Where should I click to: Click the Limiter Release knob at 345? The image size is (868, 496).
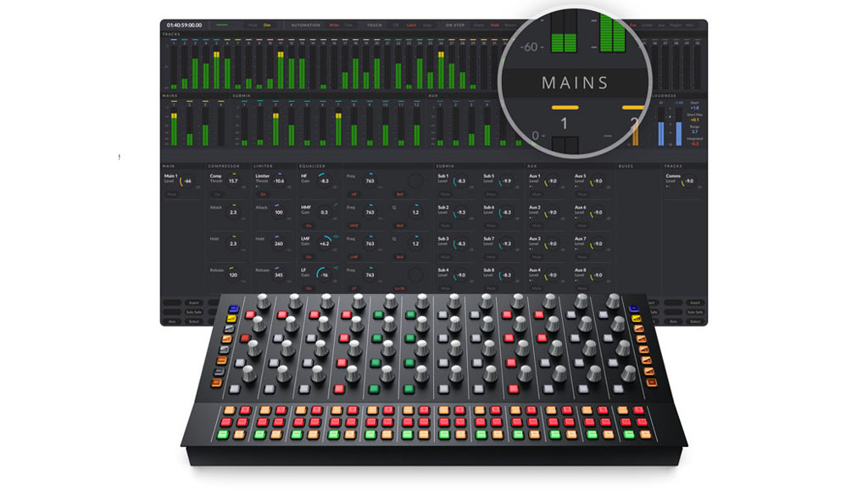point(279,275)
